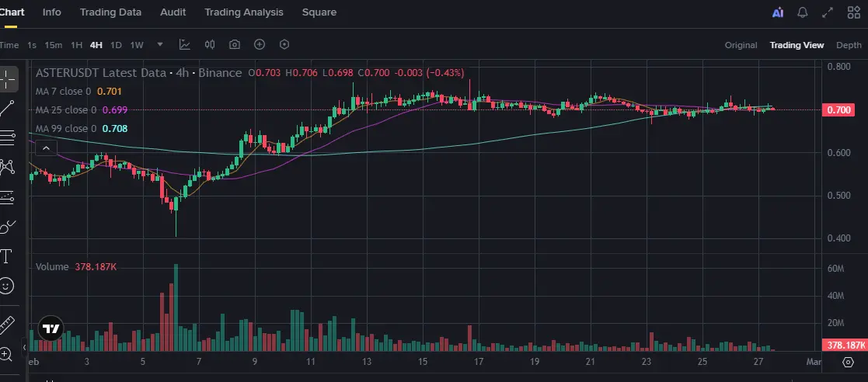The height and width of the screenshot is (382, 868).
Task: Open time axis settings gear icon
Action: [x=848, y=362]
